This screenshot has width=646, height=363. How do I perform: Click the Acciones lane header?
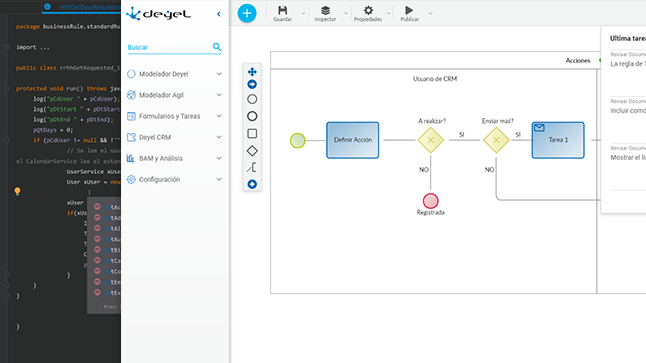pyautogui.click(x=578, y=61)
